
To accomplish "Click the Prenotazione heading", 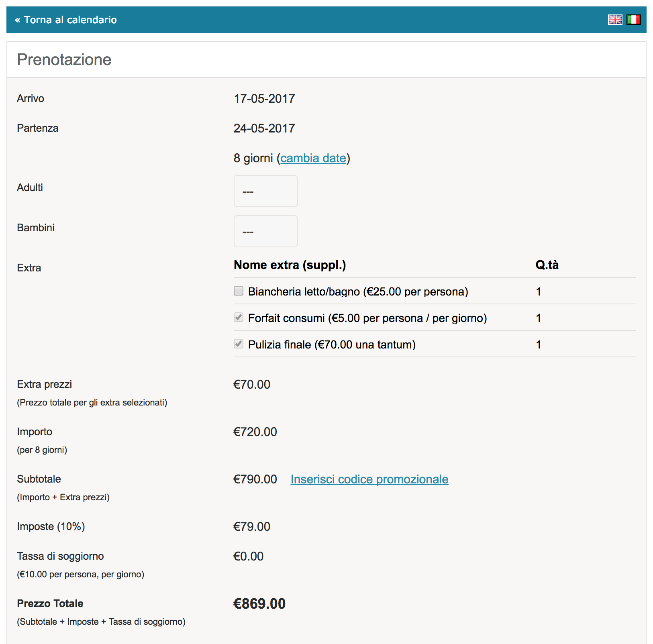I will (64, 59).
